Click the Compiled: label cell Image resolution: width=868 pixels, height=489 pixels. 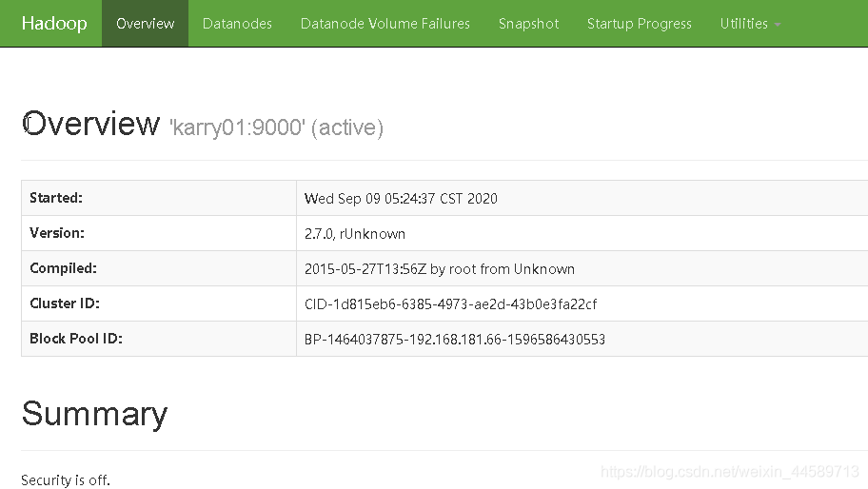(x=159, y=268)
